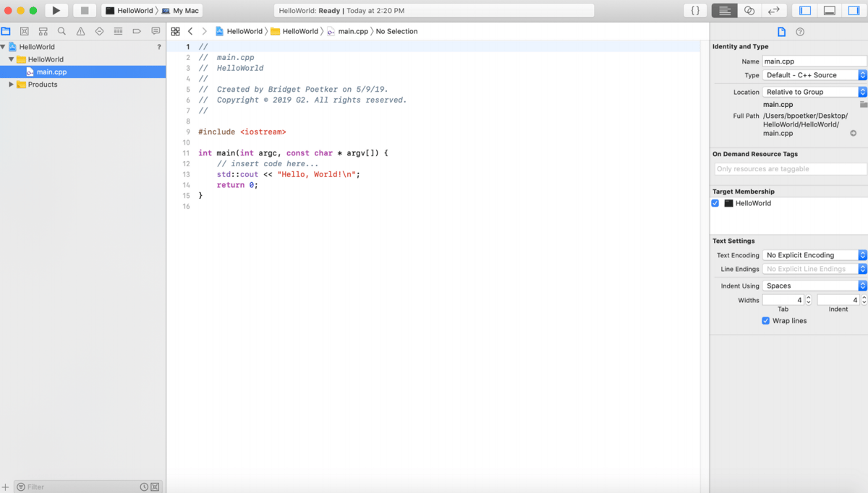This screenshot has width=868, height=493.
Task: Open the Quick Help inspector
Action: [800, 32]
